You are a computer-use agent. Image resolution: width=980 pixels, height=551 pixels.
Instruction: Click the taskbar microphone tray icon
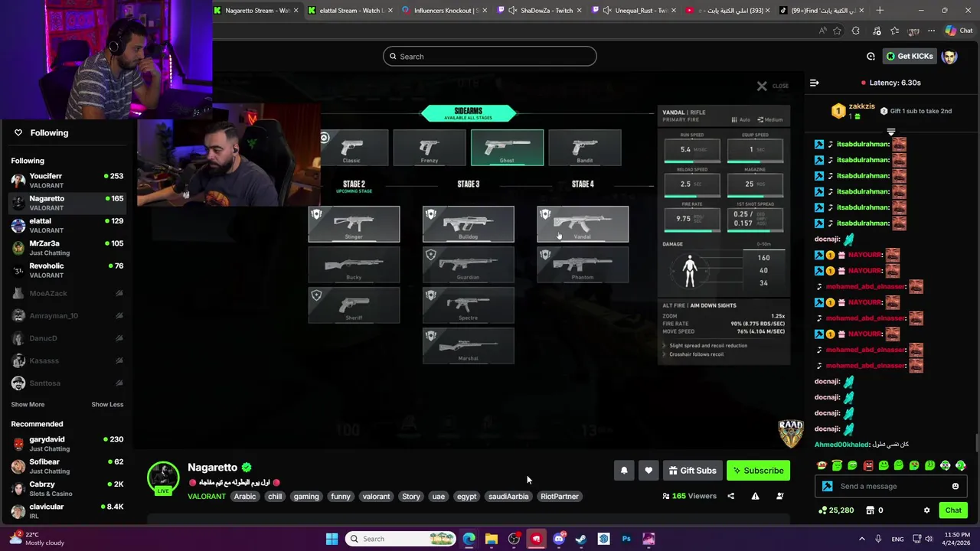[878, 539]
